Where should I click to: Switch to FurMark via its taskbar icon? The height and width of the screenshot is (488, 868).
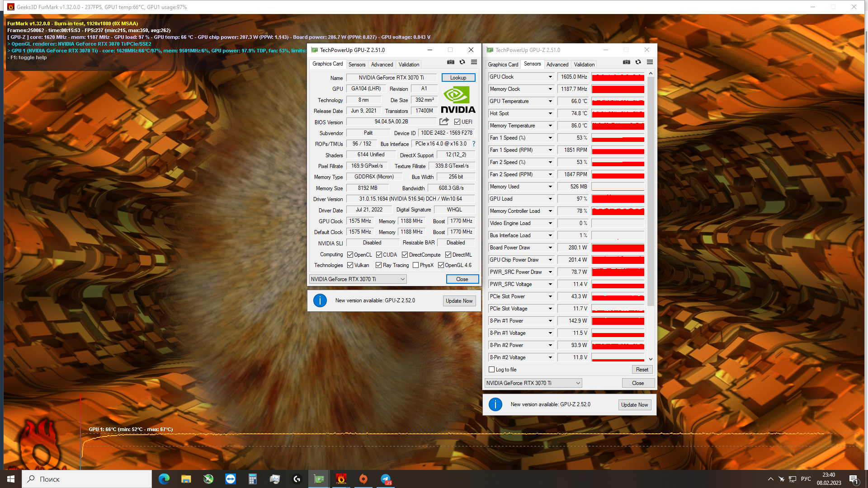point(341,479)
